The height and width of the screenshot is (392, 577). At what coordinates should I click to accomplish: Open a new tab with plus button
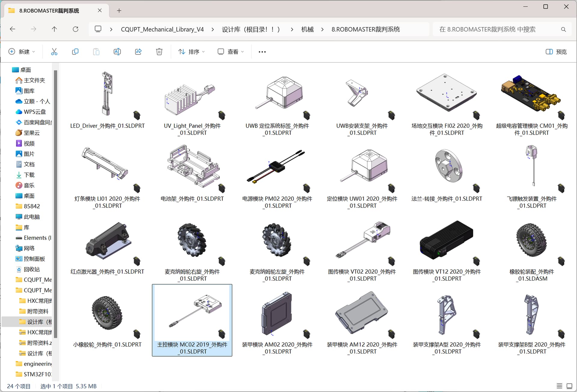pos(119,11)
